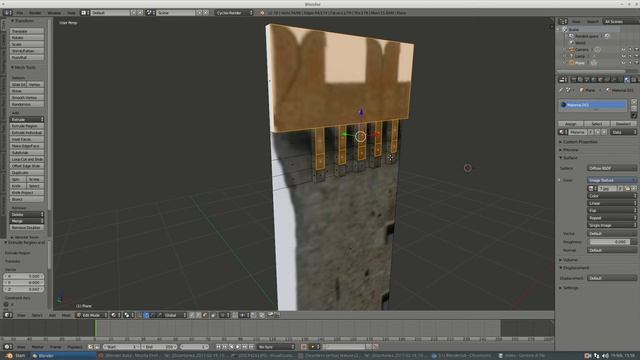Open the Extrude dropdown in Mesh Tools
The height and width of the screenshot is (360, 640).
pyautogui.click(x=27, y=120)
